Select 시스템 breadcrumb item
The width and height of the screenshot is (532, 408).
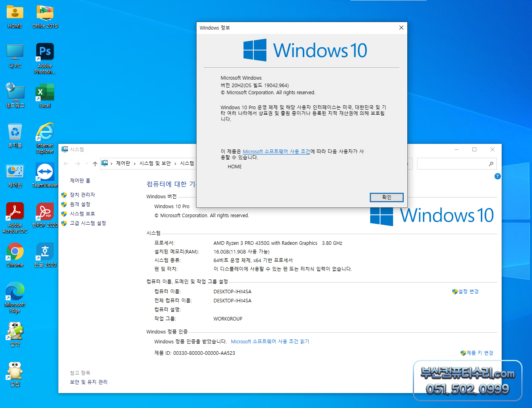pos(187,163)
